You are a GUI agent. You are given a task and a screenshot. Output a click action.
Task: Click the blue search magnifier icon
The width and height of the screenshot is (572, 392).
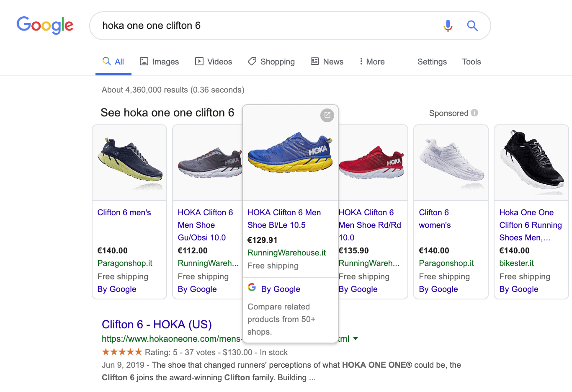472,26
